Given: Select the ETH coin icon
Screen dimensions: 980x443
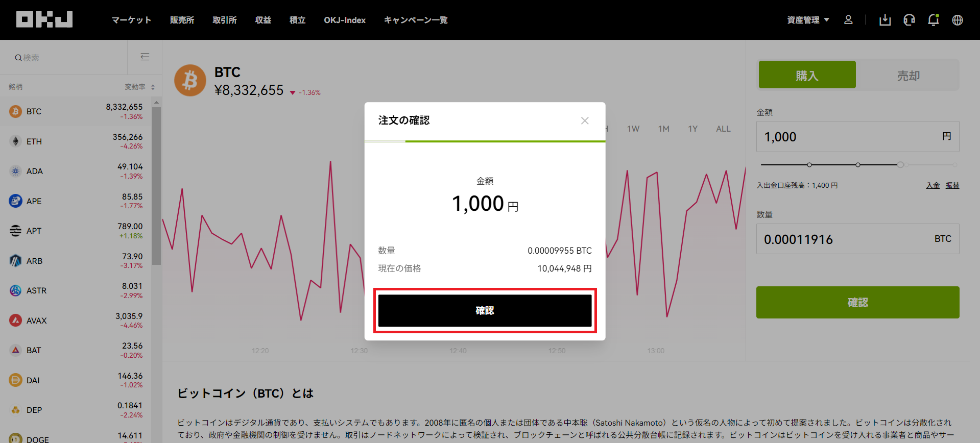Looking at the screenshot, I should 15,141.
